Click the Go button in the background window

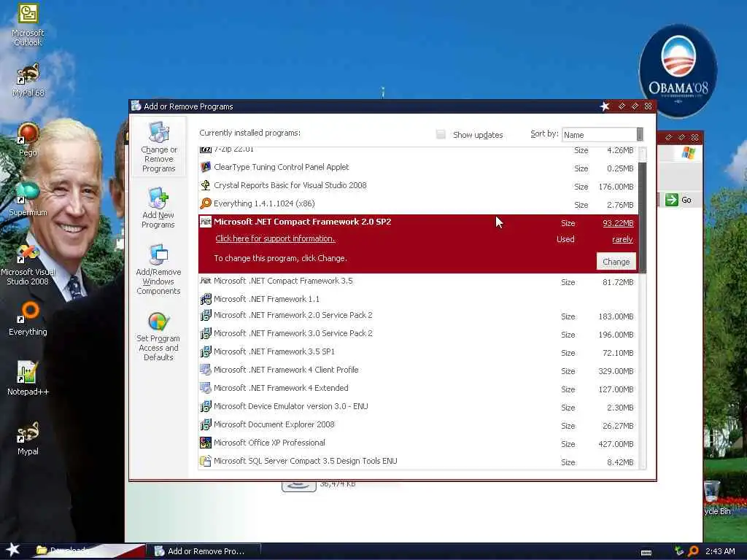pyautogui.click(x=678, y=200)
